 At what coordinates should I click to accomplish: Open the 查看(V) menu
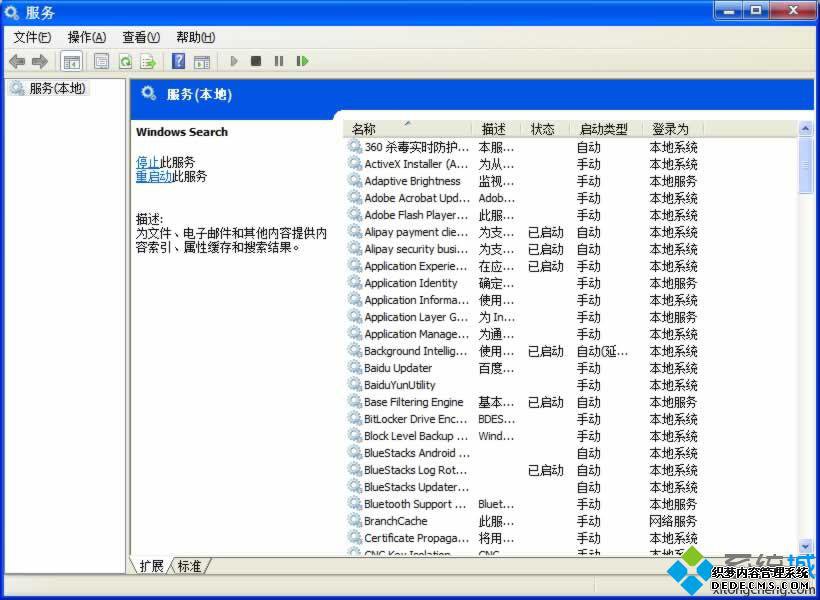coord(141,37)
